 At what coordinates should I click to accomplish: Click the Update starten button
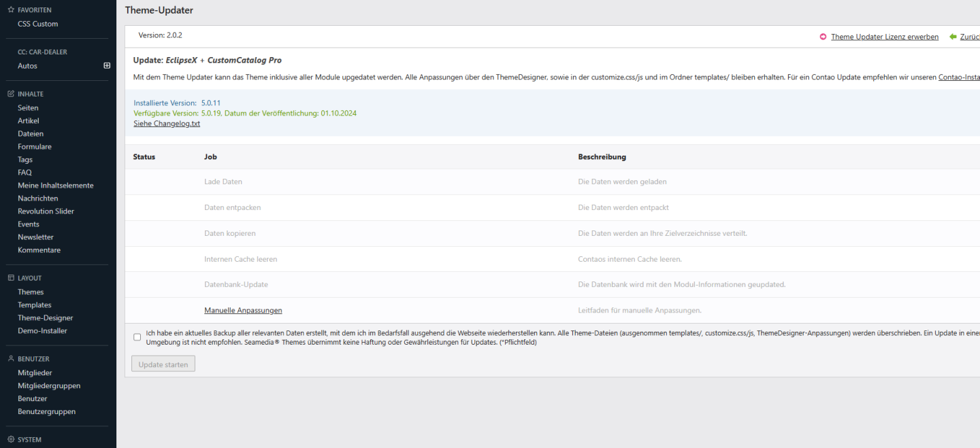point(163,364)
